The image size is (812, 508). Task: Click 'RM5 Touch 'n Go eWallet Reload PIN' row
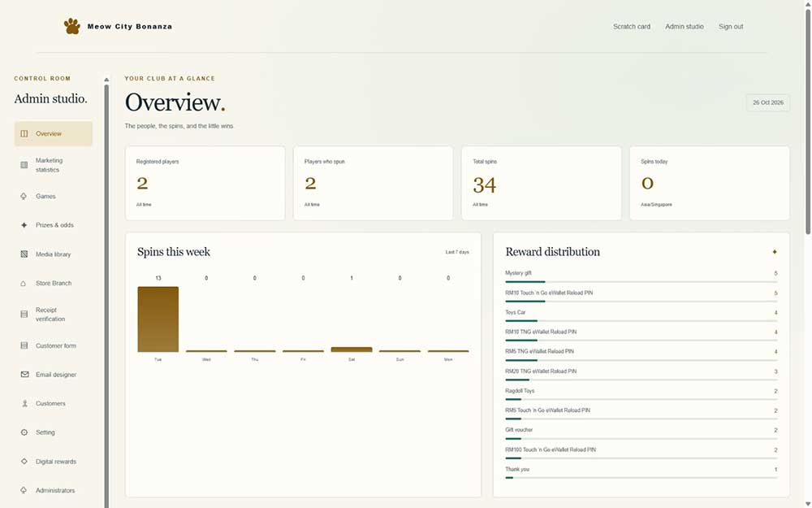point(641,414)
